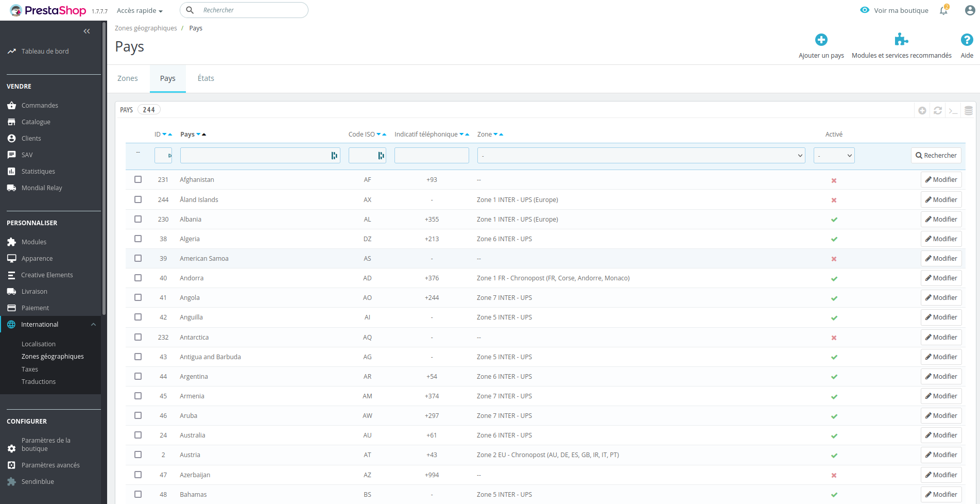Open the Modules et services recommandés puzzle icon
Screen dimensions: 980x504
tap(901, 39)
